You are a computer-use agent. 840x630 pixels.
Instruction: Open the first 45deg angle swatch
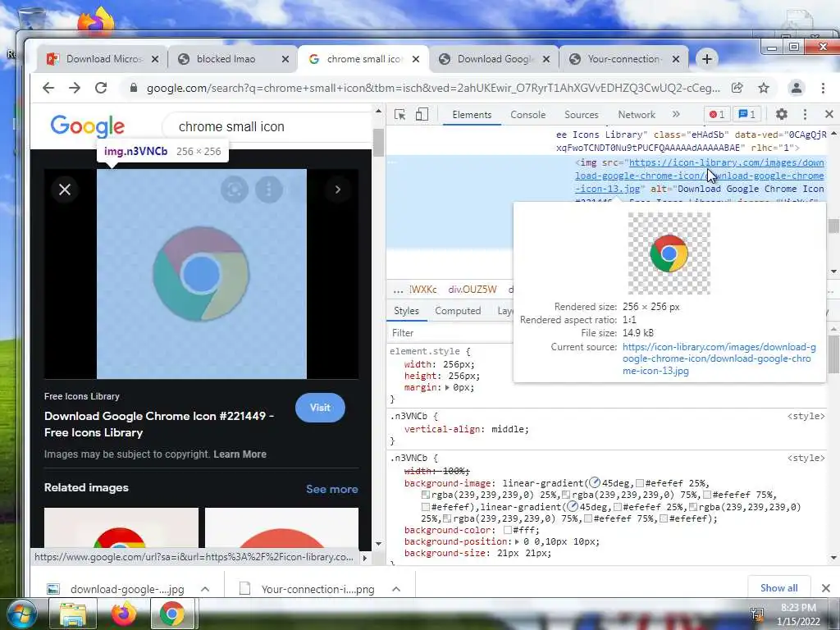click(x=594, y=482)
